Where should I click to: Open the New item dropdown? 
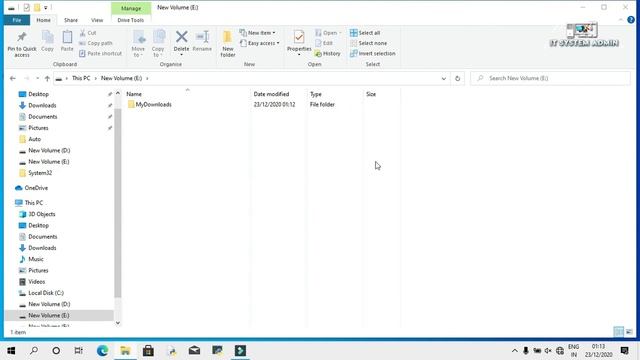pyautogui.click(x=257, y=33)
